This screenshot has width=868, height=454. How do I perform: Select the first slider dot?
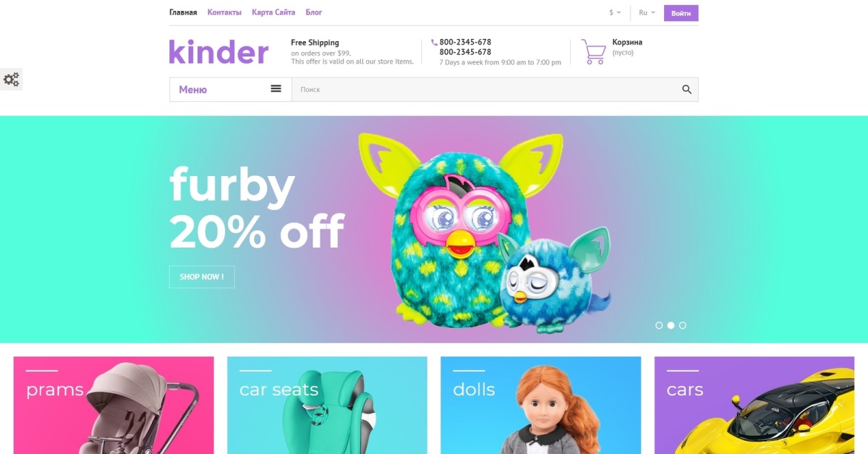point(659,326)
